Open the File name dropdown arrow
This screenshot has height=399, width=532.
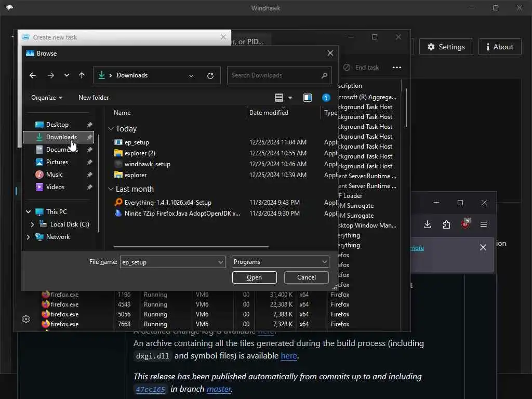pyautogui.click(x=220, y=262)
